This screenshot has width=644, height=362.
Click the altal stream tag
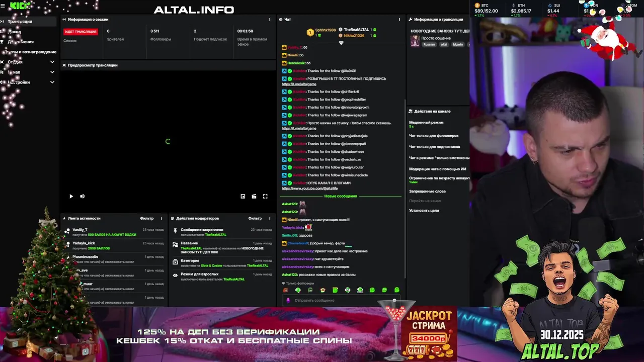[x=444, y=44]
